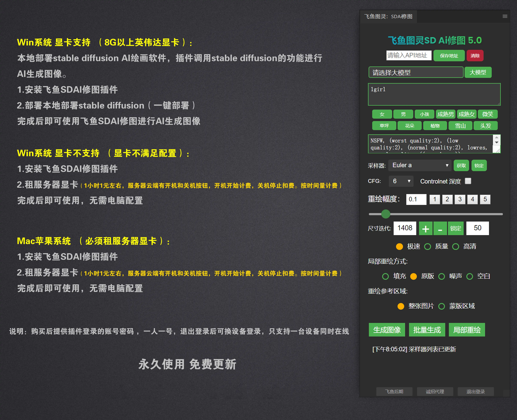Click 批量生成 to batch generate
The image size is (517, 420).
[427, 330]
